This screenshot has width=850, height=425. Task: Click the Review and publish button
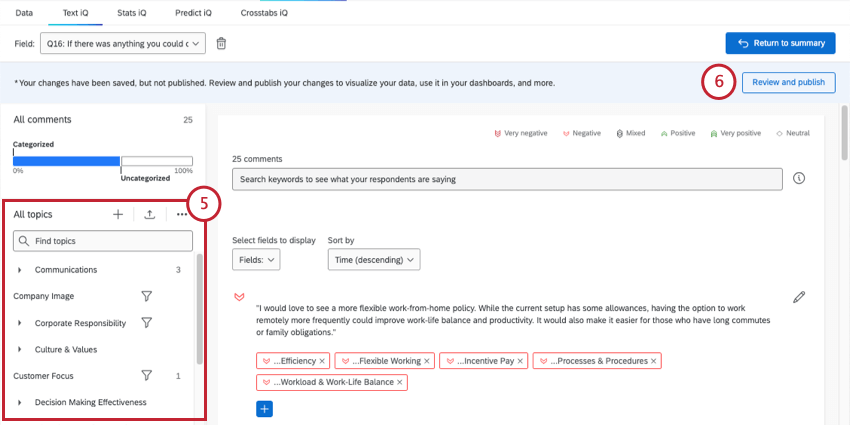tap(788, 82)
